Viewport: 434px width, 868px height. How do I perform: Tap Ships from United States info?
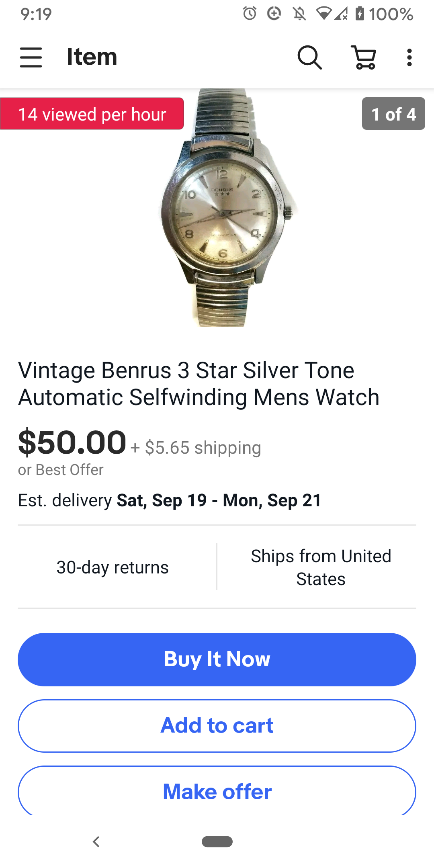321,567
